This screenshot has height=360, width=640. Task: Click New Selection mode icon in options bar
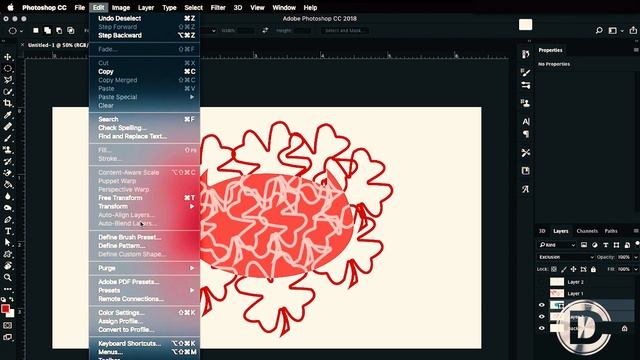36,31
